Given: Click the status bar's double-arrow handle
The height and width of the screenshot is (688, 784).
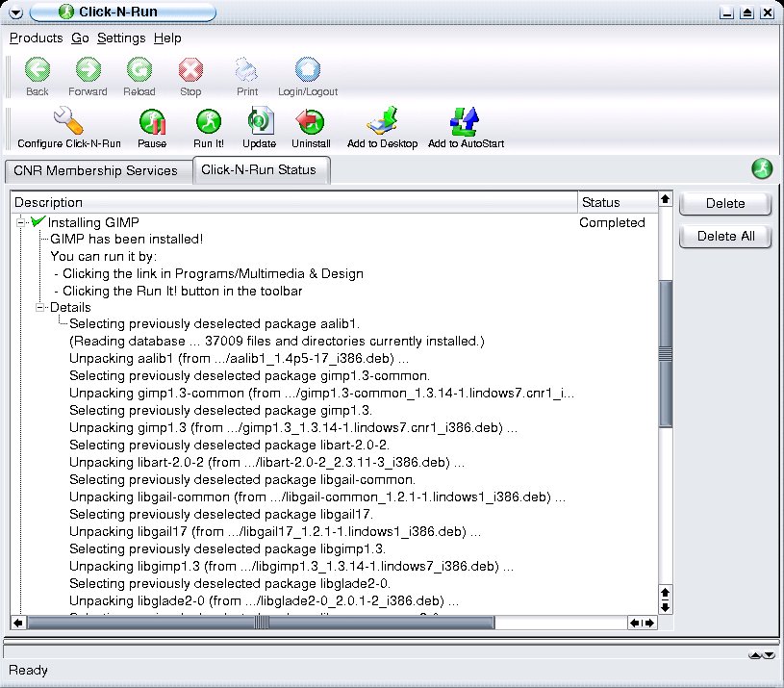Looking at the screenshot, I should coord(761,655).
